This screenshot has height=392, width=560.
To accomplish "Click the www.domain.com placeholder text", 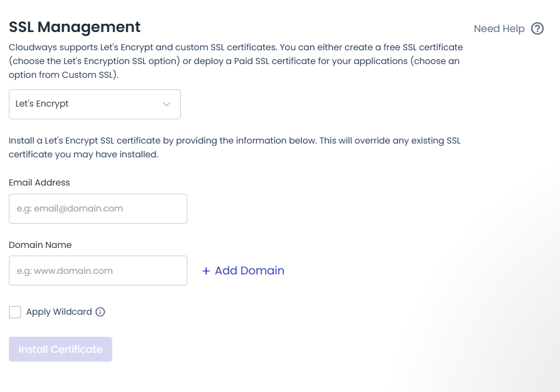I will [65, 271].
